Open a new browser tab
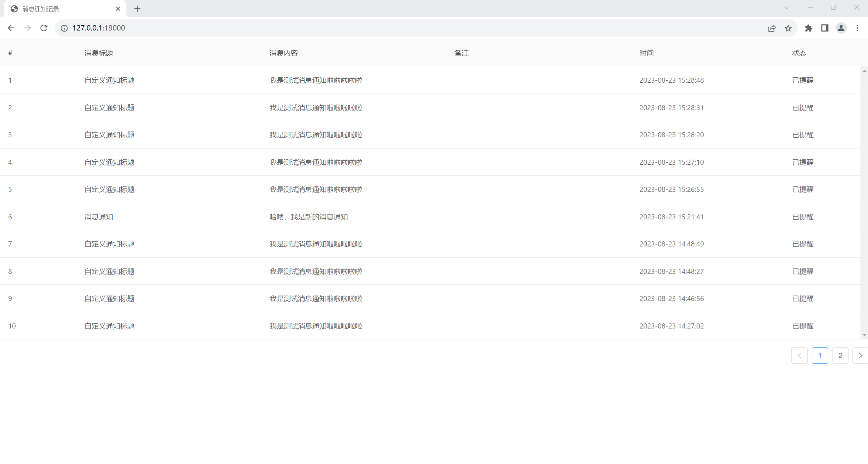The image size is (868, 464). tap(137, 9)
